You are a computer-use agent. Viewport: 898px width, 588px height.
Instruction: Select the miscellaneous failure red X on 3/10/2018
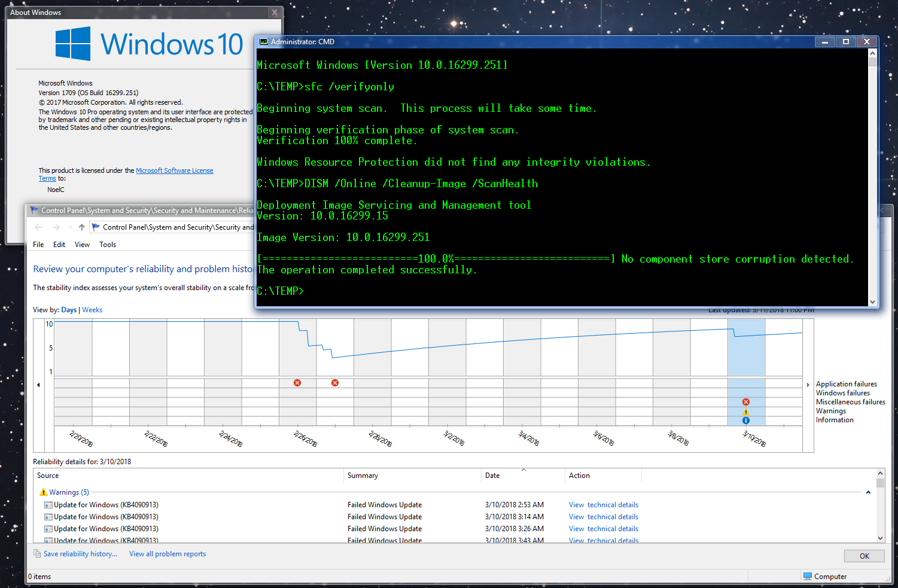pos(746,402)
